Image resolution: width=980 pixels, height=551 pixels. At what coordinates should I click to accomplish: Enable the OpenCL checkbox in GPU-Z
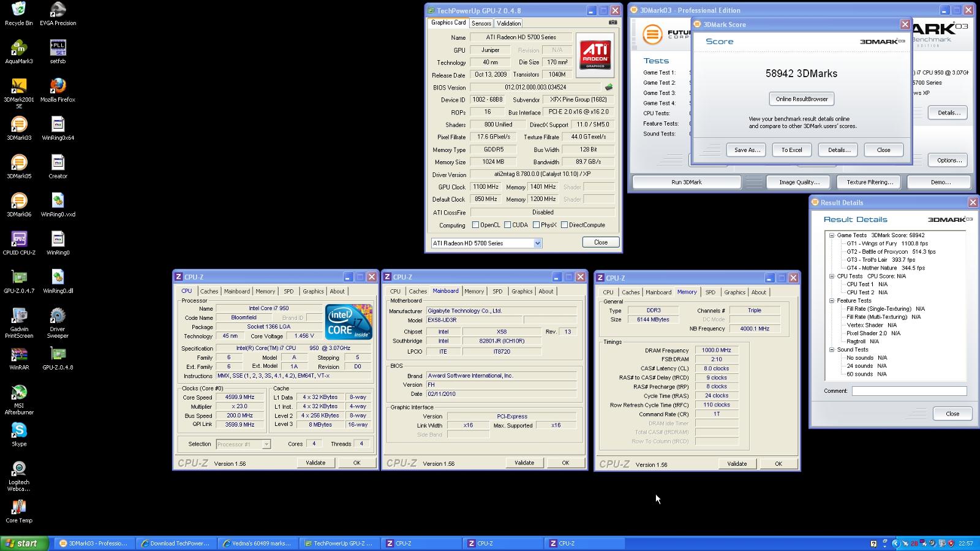pyautogui.click(x=475, y=225)
